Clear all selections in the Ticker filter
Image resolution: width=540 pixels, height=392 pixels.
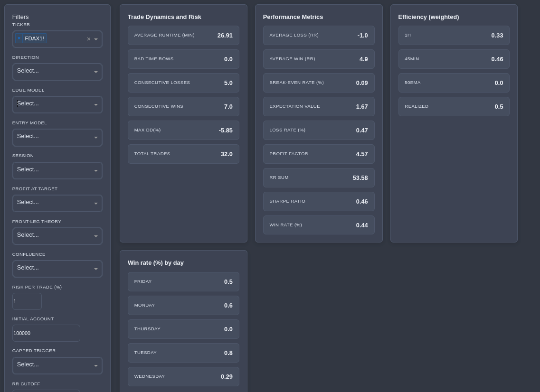click(89, 39)
